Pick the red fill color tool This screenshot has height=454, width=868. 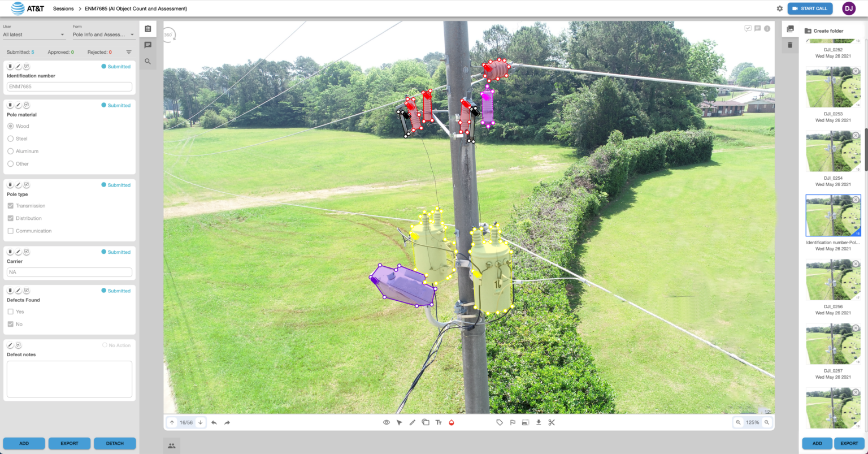[451, 422]
